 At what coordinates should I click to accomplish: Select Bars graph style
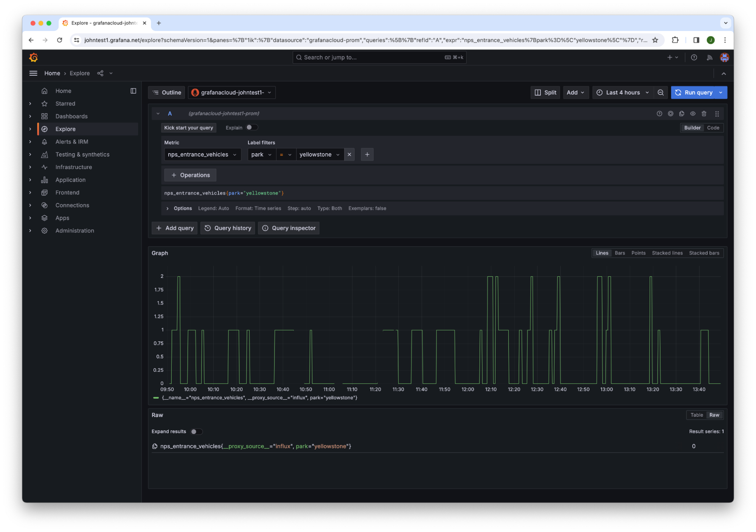[619, 253]
